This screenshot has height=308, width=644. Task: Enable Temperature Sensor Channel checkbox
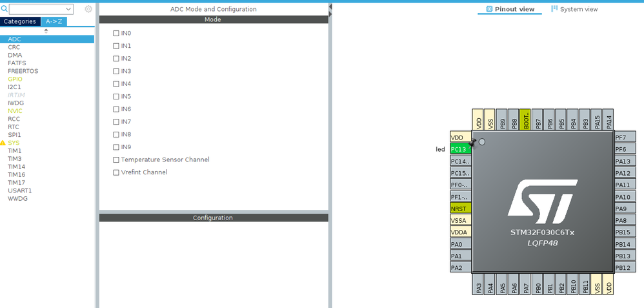116,159
